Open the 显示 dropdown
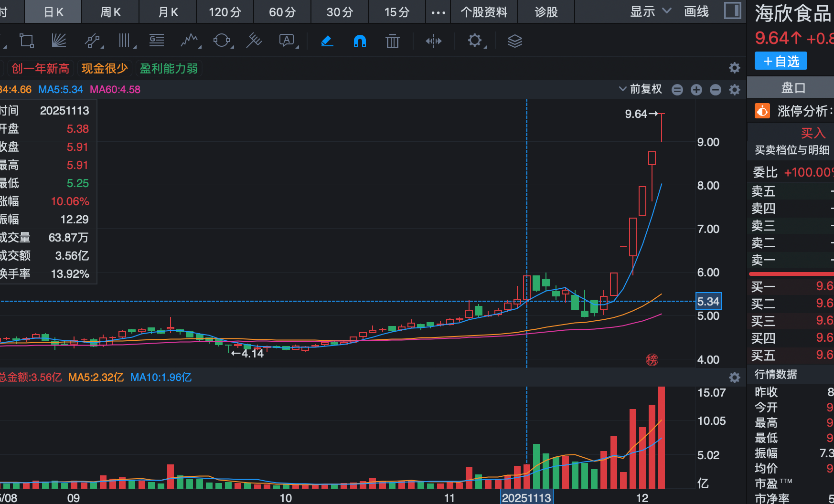The width and height of the screenshot is (834, 504). pyautogui.click(x=650, y=10)
